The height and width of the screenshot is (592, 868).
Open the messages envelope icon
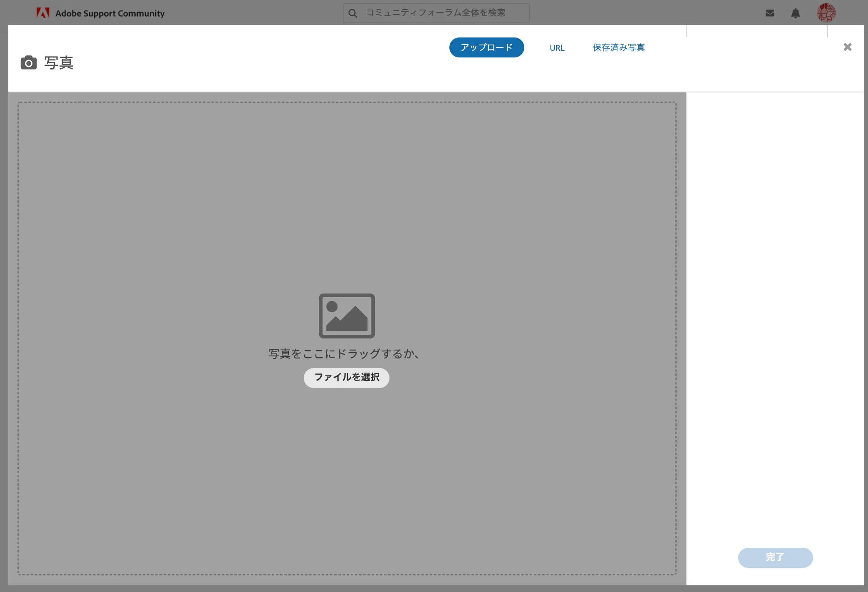(770, 13)
